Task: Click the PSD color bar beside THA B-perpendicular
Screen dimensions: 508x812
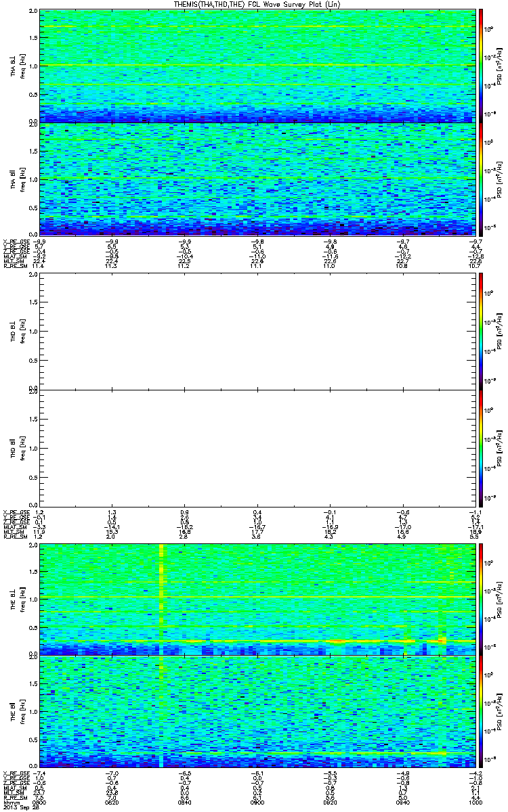Action: coord(482,66)
